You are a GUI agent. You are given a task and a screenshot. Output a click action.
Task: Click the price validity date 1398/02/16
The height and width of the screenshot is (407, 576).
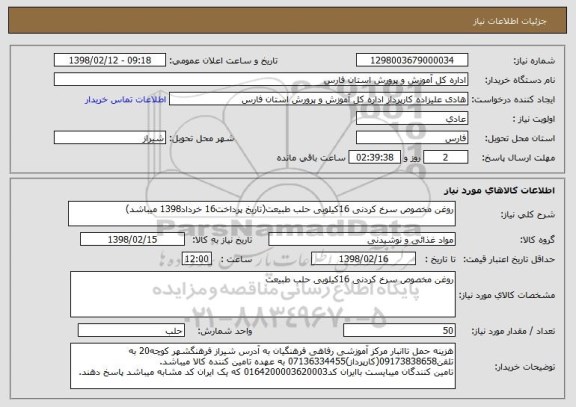pos(363,259)
